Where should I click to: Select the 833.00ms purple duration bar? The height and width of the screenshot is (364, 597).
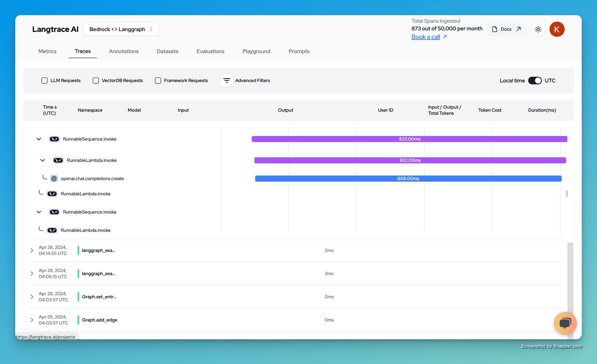coord(410,139)
